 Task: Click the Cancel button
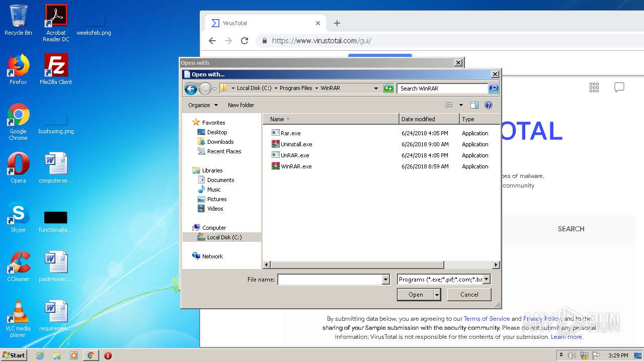click(x=469, y=295)
